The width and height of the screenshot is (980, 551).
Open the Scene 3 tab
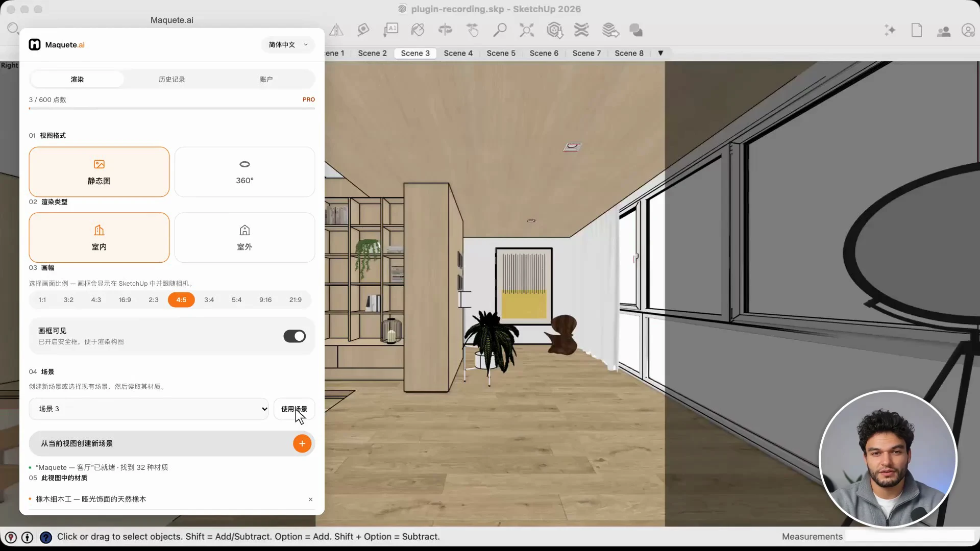point(415,53)
